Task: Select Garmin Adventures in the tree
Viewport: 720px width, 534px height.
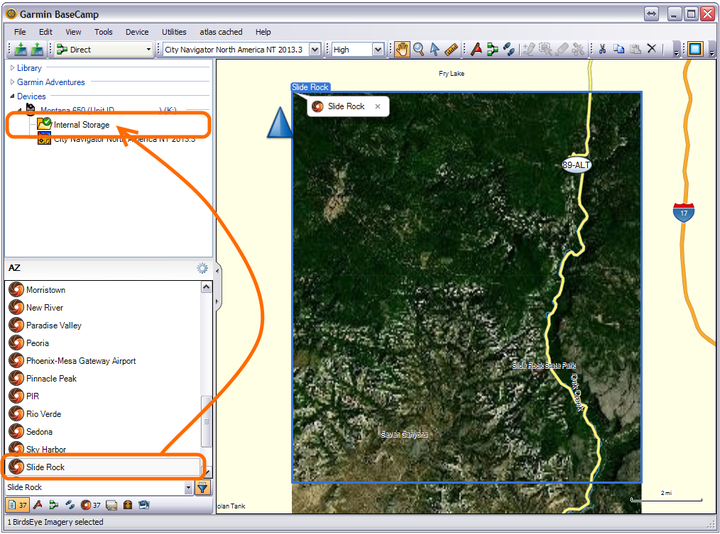Action: coord(51,82)
